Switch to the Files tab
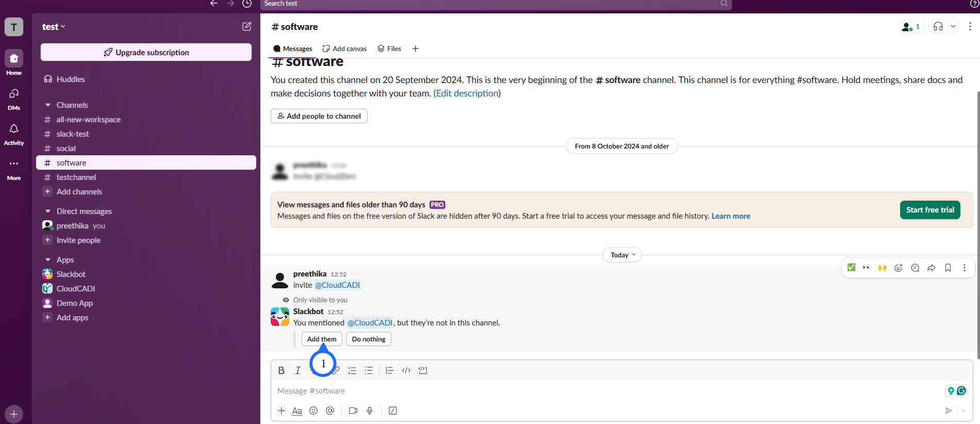Image resolution: width=980 pixels, height=424 pixels. click(x=389, y=48)
